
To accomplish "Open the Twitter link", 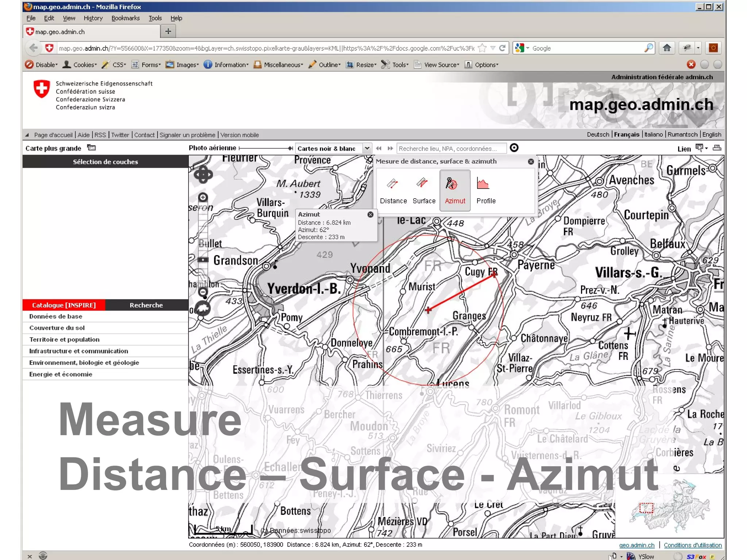I will pos(120,135).
